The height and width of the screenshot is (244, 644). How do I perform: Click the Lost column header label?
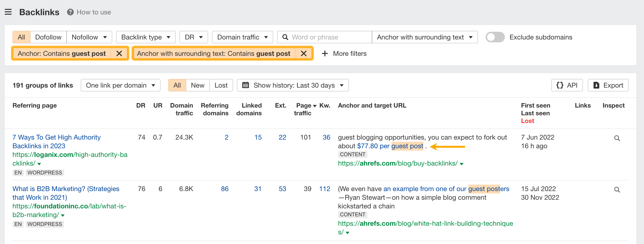click(x=527, y=121)
